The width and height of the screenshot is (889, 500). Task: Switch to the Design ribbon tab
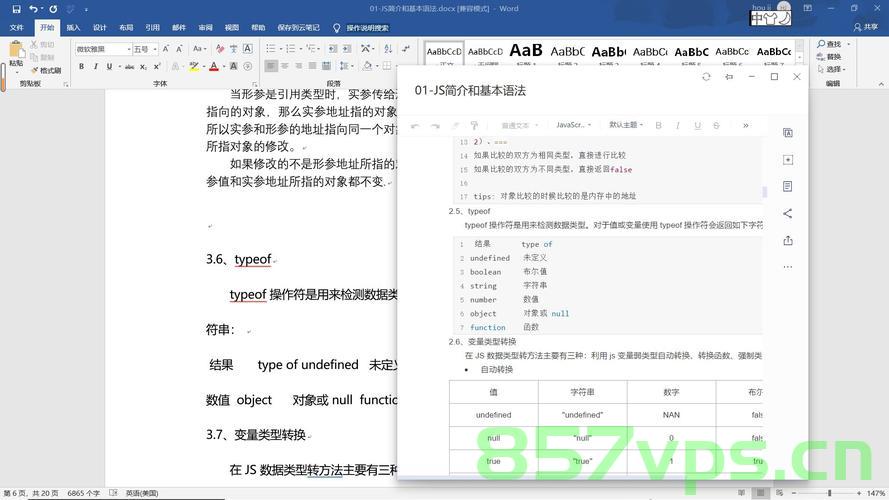[x=100, y=27]
